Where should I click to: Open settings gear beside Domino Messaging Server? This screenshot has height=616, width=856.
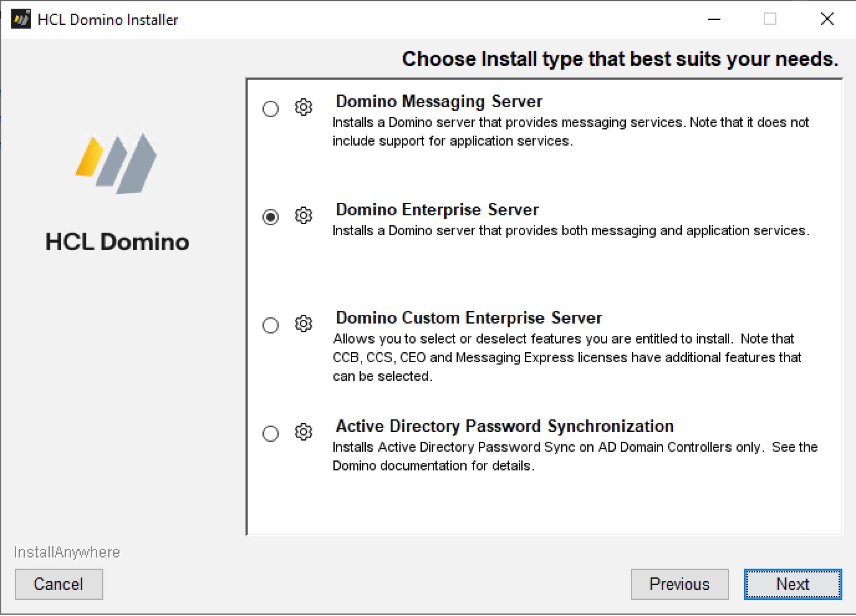tap(303, 107)
